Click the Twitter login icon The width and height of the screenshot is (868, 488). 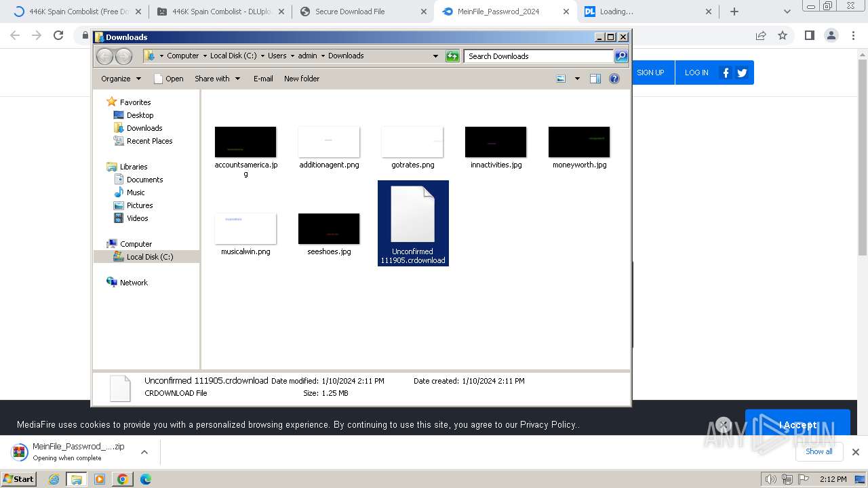[742, 73]
